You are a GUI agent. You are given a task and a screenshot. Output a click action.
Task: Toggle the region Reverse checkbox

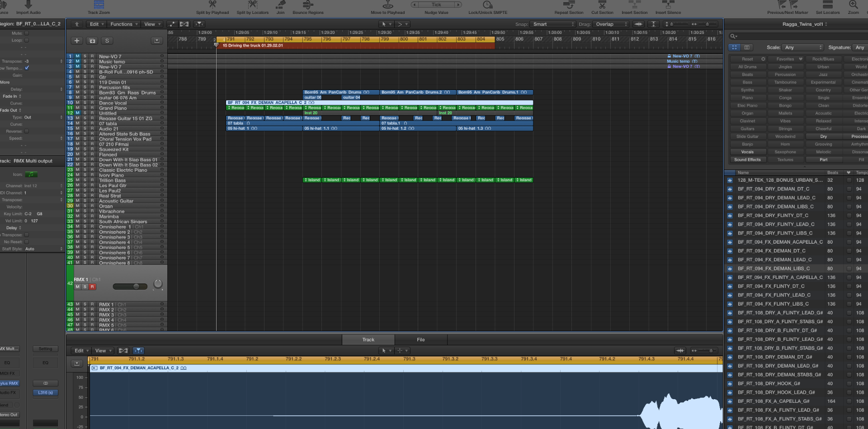pyautogui.click(x=27, y=131)
